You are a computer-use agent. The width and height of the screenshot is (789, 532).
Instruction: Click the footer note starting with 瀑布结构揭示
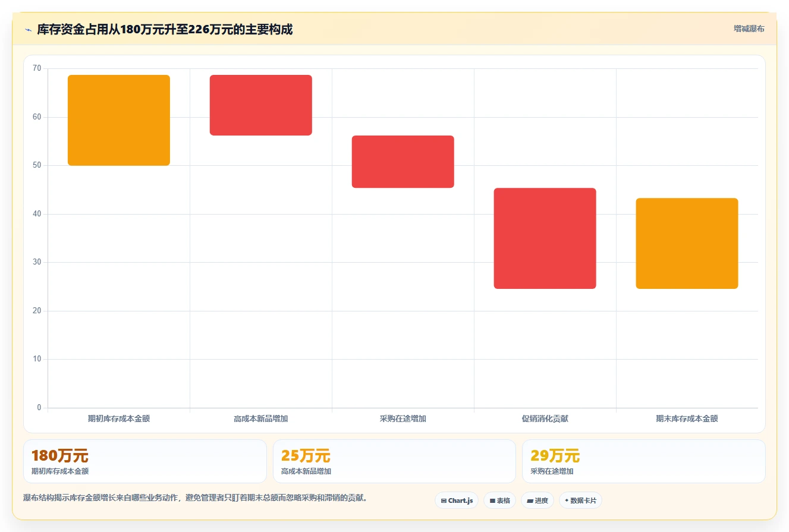tap(195, 498)
